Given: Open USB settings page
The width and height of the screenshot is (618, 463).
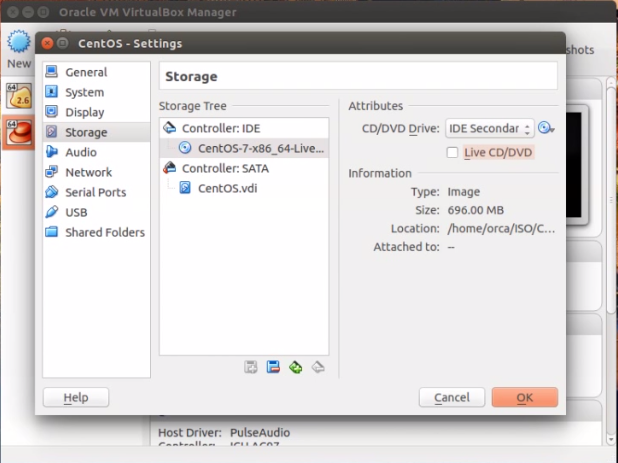Looking at the screenshot, I should (x=96, y=212).
